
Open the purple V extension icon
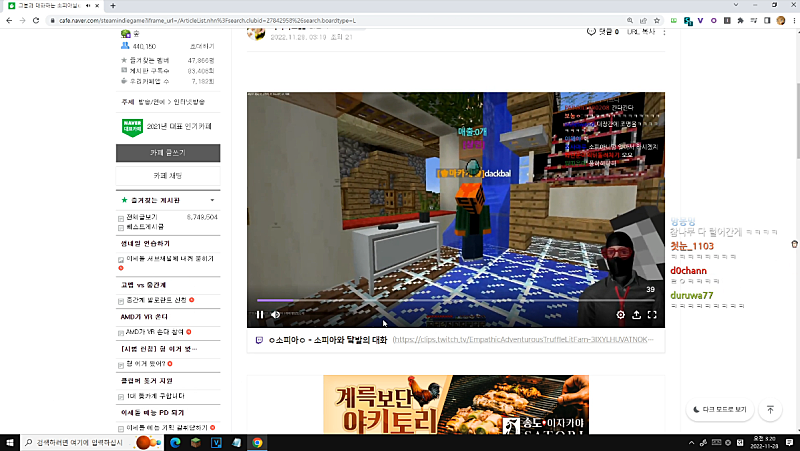tap(701, 20)
